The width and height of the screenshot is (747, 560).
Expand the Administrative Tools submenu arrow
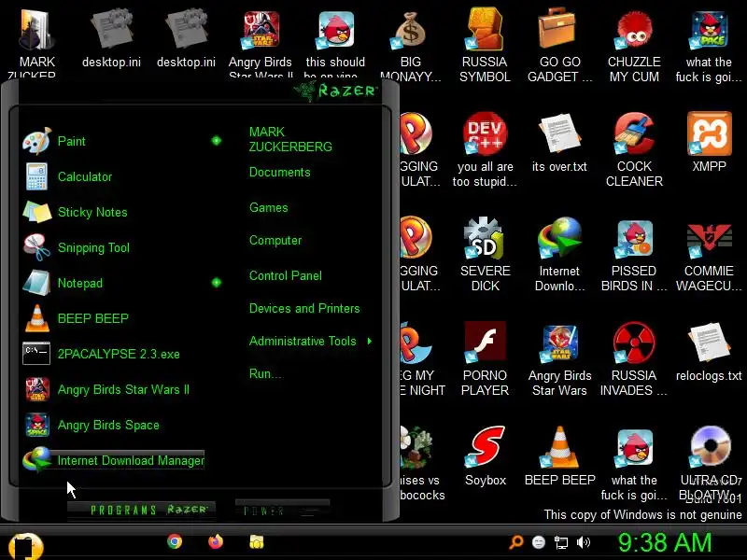click(x=369, y=341)
